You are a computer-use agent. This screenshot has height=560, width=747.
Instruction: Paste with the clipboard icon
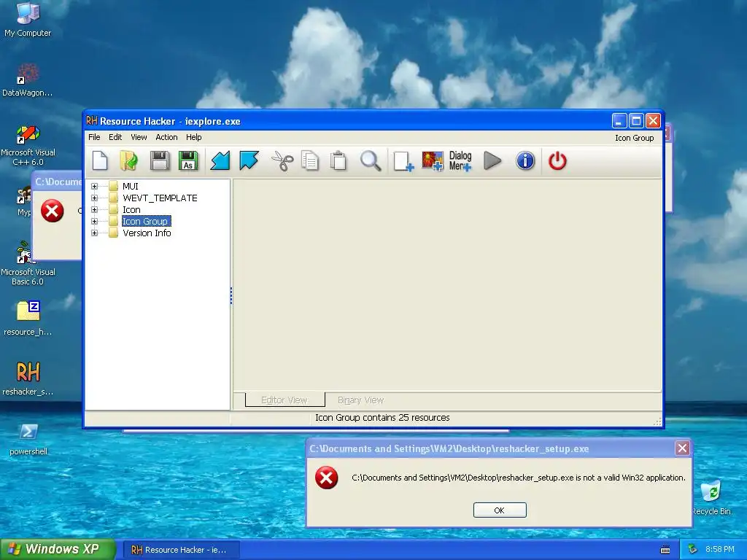coord(338,160)
